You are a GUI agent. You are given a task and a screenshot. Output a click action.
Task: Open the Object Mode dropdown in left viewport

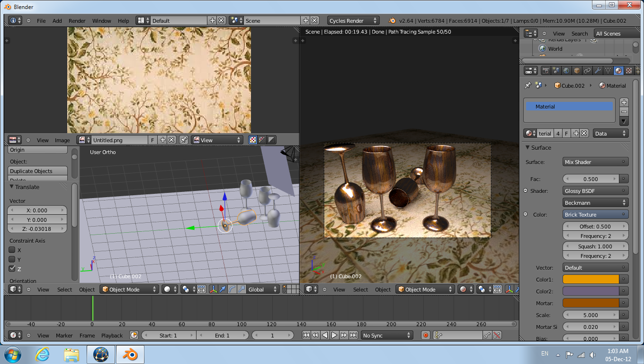(129, 289)
